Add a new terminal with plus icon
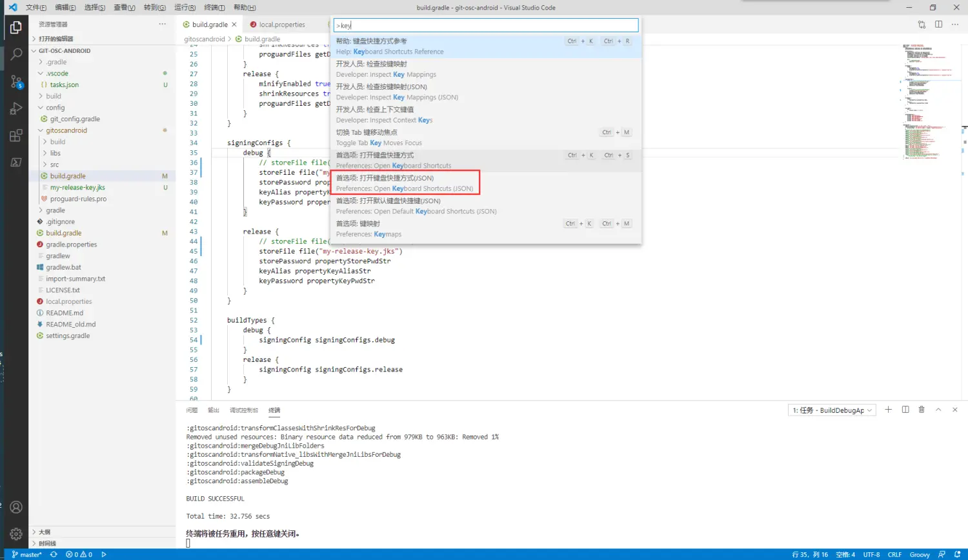 click(x=888, y=410)
